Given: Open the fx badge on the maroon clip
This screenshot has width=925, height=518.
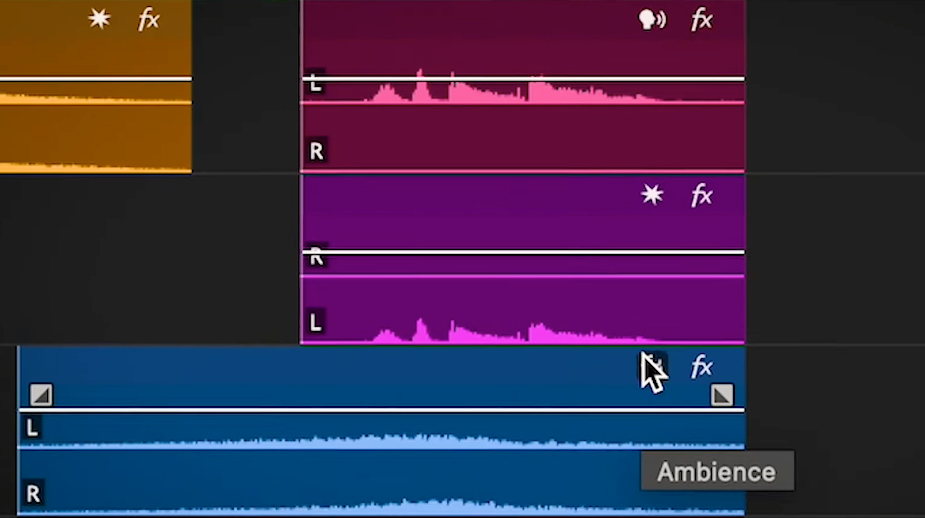Looking at the screenshot, I should (x=701, y=20).
